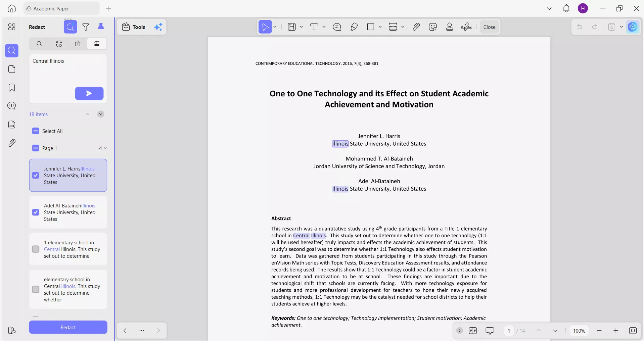Click the page number field
The height and width of the screenshot is (341, 644).
509,331
